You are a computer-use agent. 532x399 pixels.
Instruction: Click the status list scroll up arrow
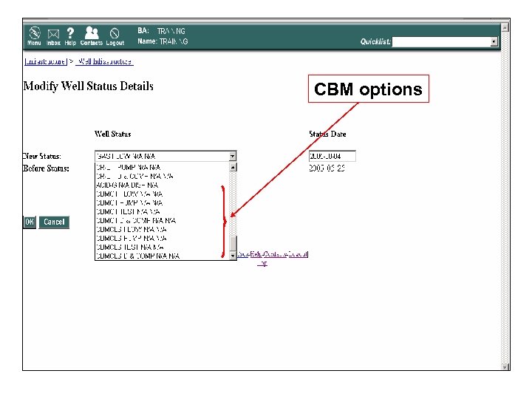(x=233, y=167)
